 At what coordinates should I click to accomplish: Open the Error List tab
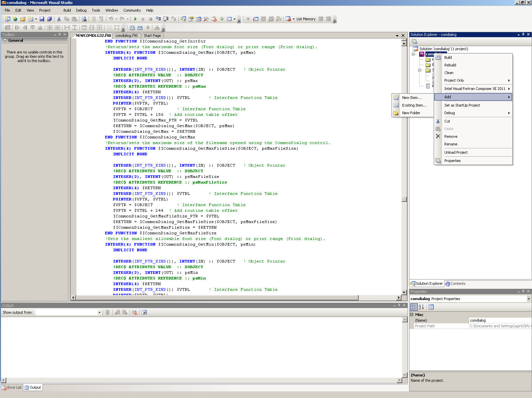coord(12,387)
